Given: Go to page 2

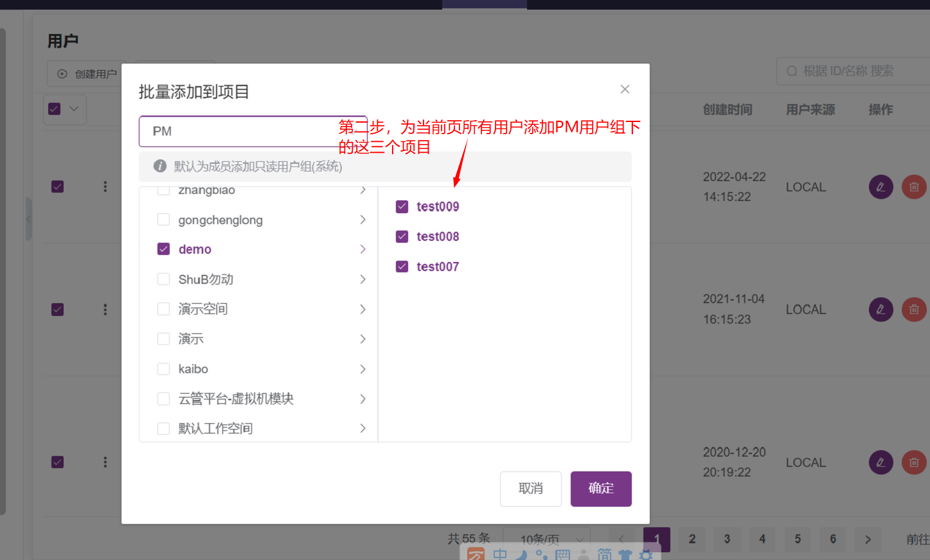Looking at the screenshot, I should pyautogui.click(x=692, y=539).
